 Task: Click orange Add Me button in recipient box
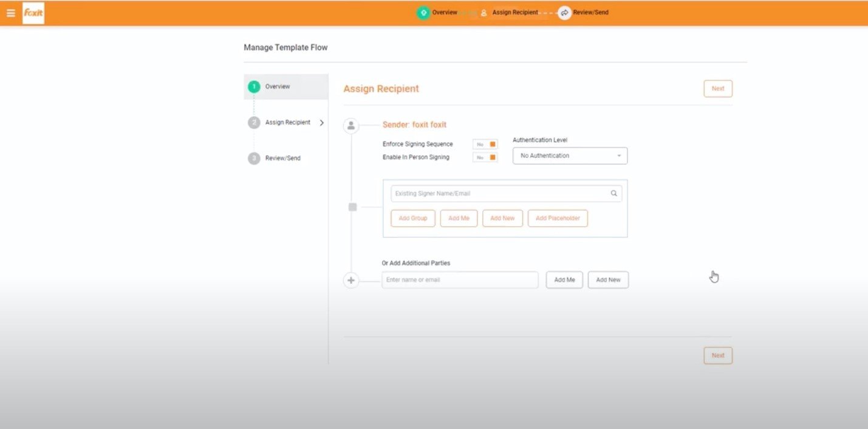459,219
